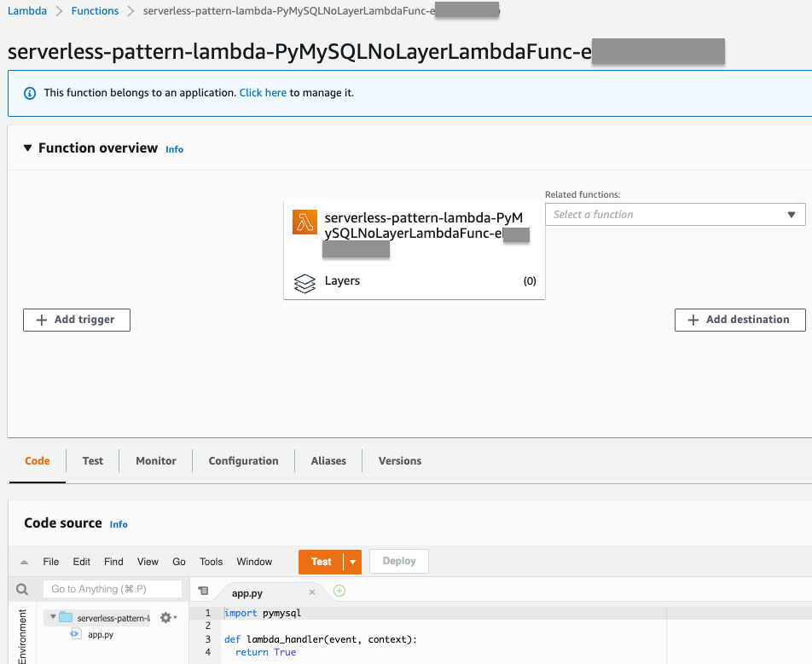Click the 'import pymysql' code line
This screenshot has width=812, height=664.
coord(263,613)
